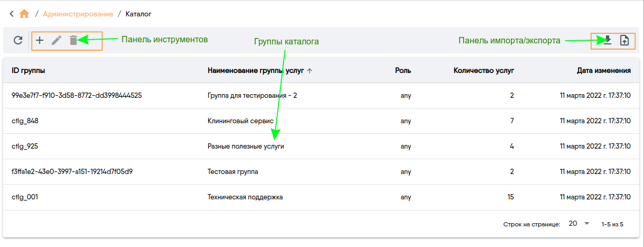
Task: Sort by Дата изменения column
Action: [604, 70]
